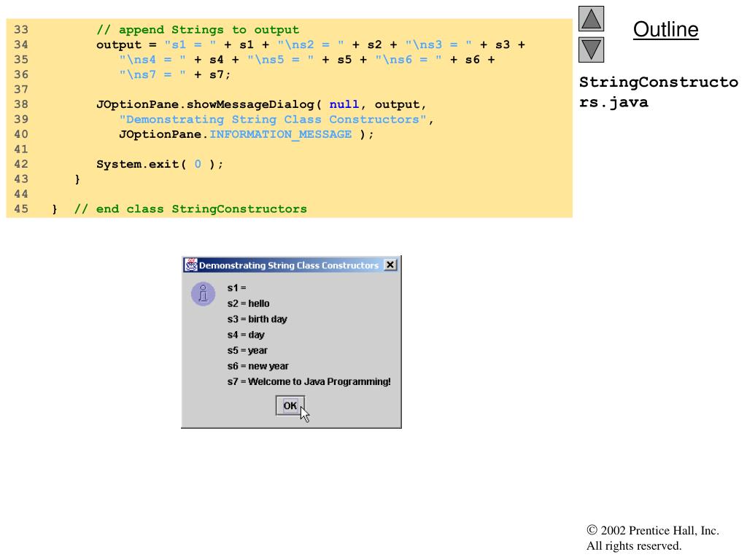747x560 pixels.
Task: Select the 's6 = new year' line
Action: [258, 366]
